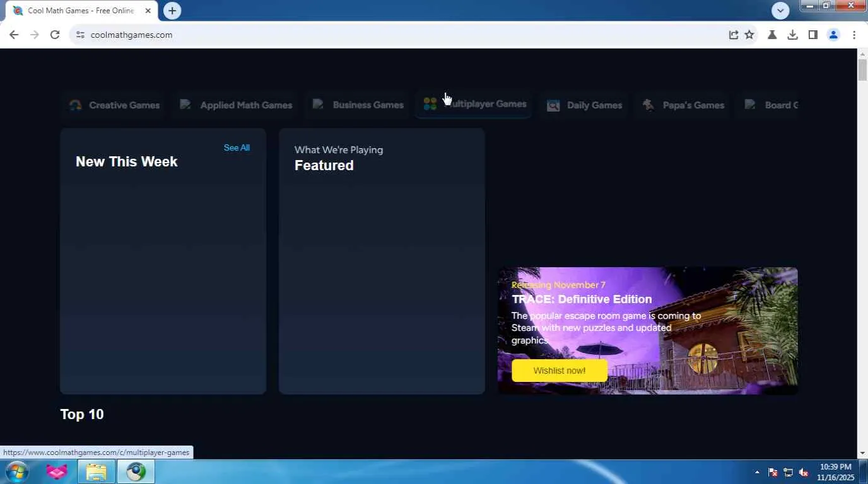
Task: Click the muted volume tray icon
Action: [804, 473]
